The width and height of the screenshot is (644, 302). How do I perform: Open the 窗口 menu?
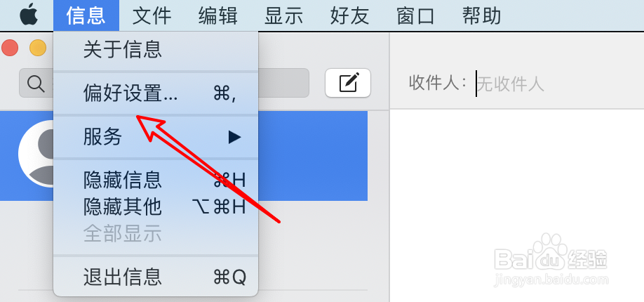pyautogui.click(x=415, y=15)
